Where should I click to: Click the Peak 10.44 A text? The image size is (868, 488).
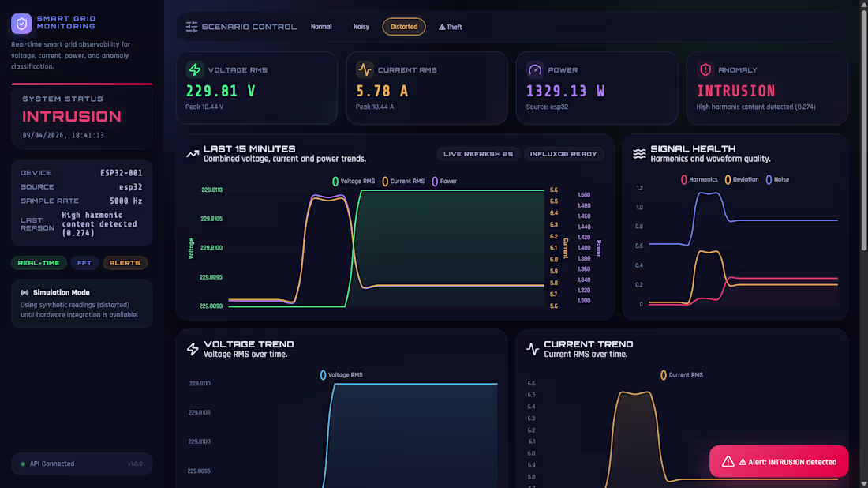[x=375, y=107]
